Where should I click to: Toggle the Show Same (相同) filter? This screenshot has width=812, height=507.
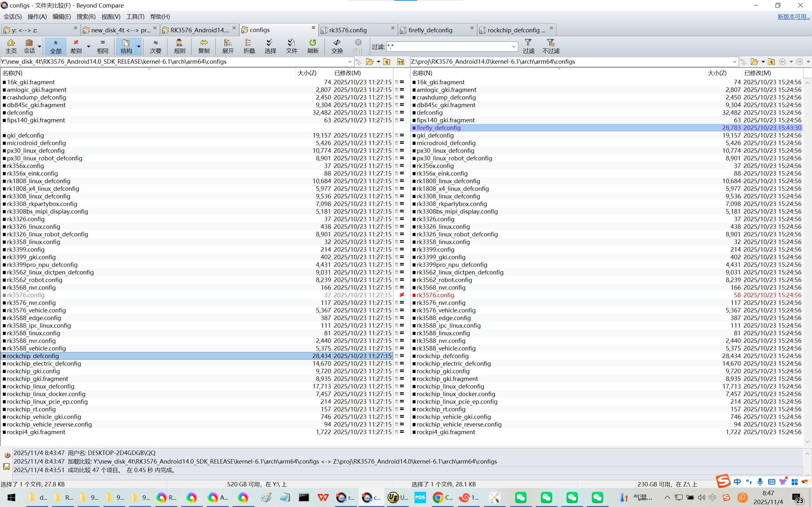[102, 46]
